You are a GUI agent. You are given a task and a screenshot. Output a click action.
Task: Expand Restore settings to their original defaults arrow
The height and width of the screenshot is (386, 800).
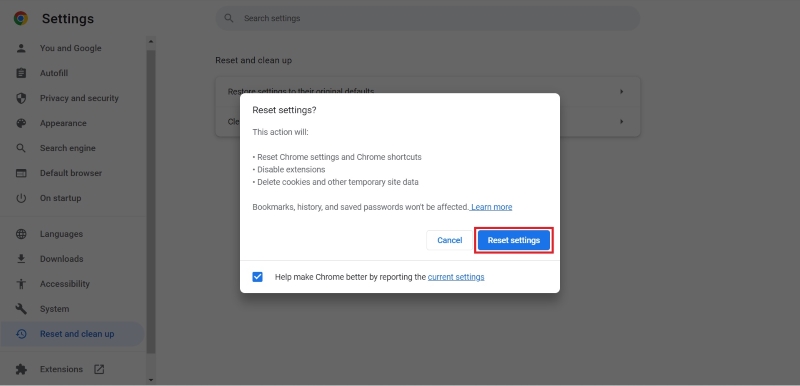(x=621, y=91)
